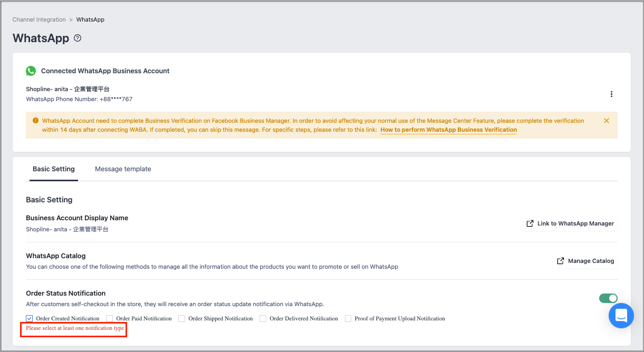The image size is (644, 352).
Task: Switch to the Basic Setting tab
Action: 54,169
